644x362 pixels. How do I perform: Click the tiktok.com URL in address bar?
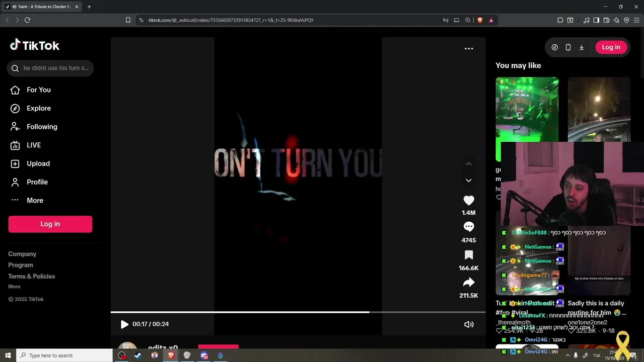pyautogui.click(x=231, y=20)
